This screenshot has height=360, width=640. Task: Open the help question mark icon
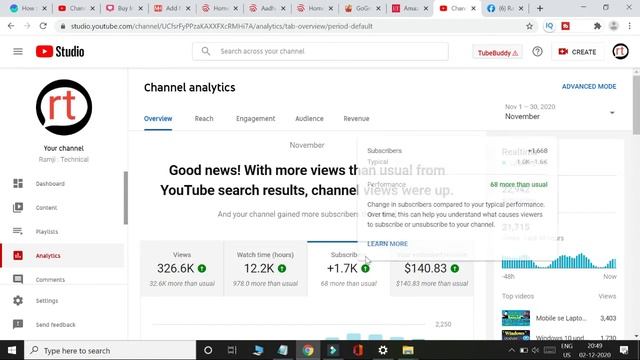[x=537, y=51]
